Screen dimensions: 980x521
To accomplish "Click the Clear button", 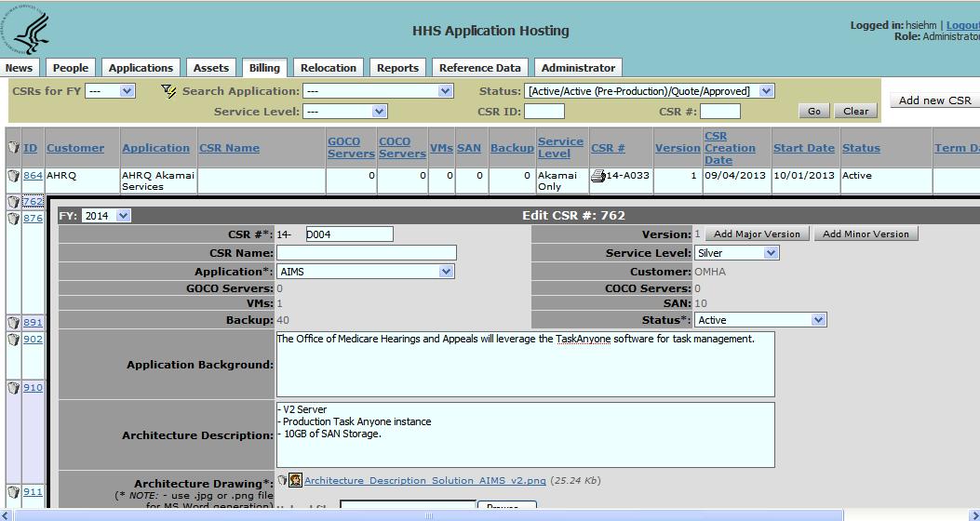I will tap(855, 112).
